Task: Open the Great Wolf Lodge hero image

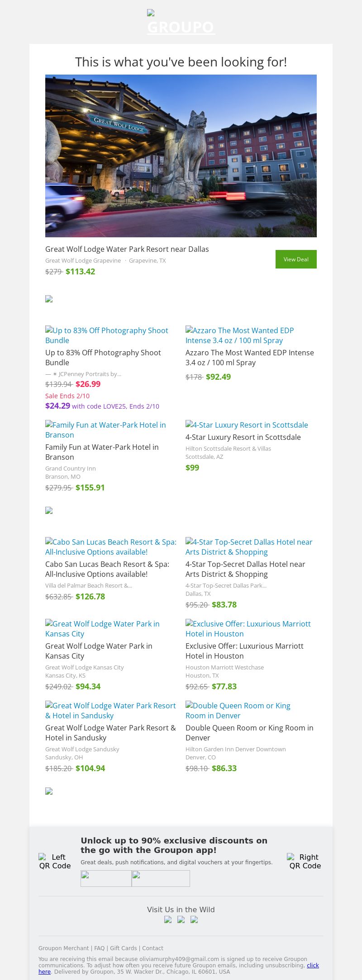Action: click(181, 155)
